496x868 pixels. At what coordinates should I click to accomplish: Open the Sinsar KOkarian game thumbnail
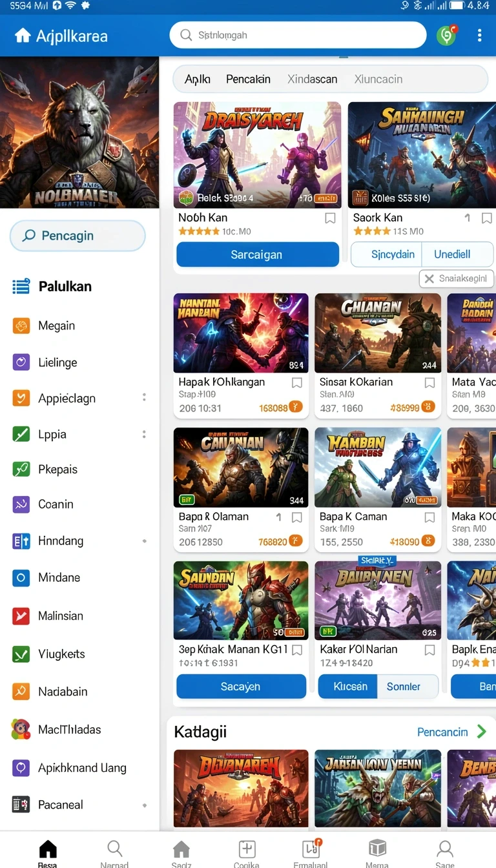[378, 333]
